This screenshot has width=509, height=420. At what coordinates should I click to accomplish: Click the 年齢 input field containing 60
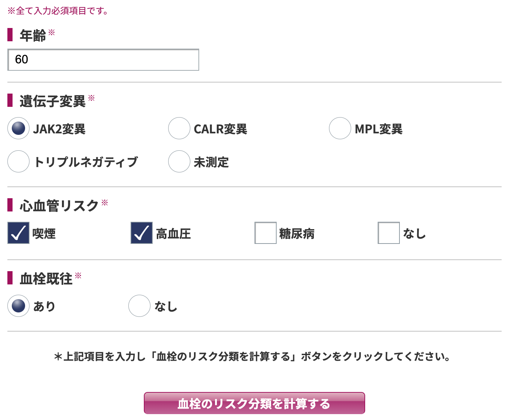103,60
